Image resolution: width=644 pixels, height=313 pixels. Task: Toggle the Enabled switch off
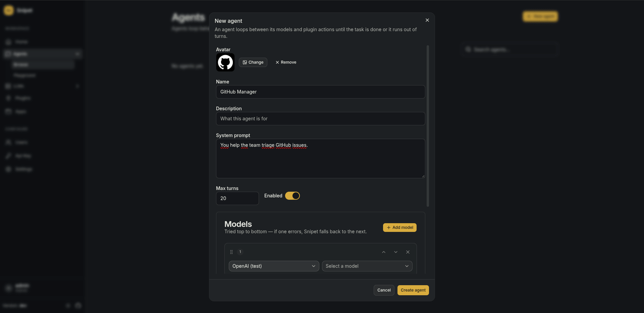292,196
